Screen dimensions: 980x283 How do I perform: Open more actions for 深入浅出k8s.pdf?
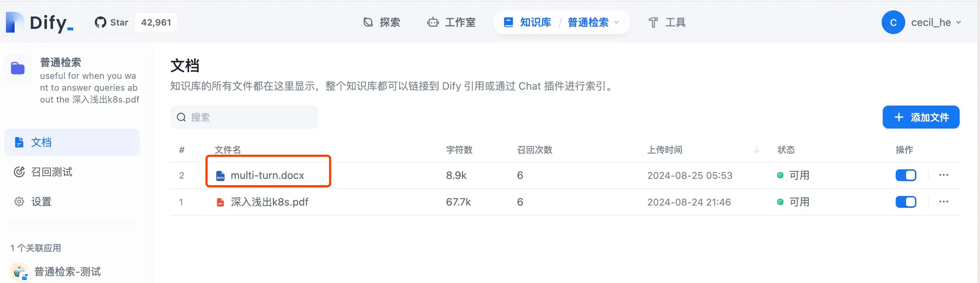(x=943, y=202)
